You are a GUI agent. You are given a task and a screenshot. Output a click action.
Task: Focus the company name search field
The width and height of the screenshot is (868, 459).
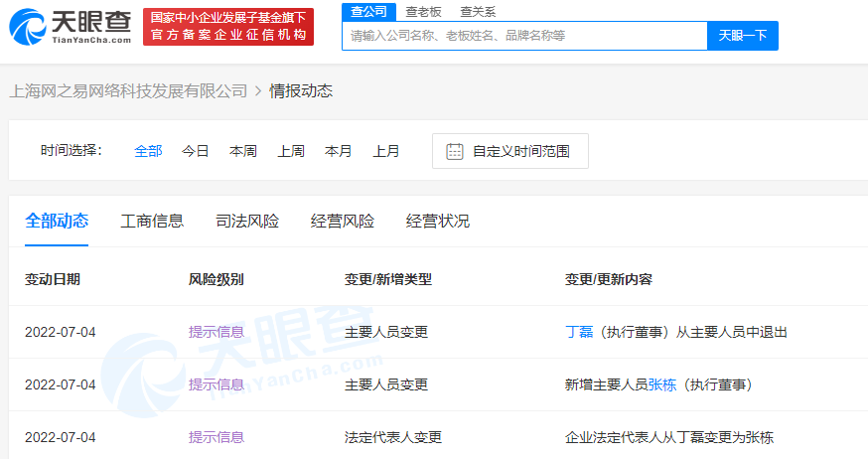pos(524,36)
